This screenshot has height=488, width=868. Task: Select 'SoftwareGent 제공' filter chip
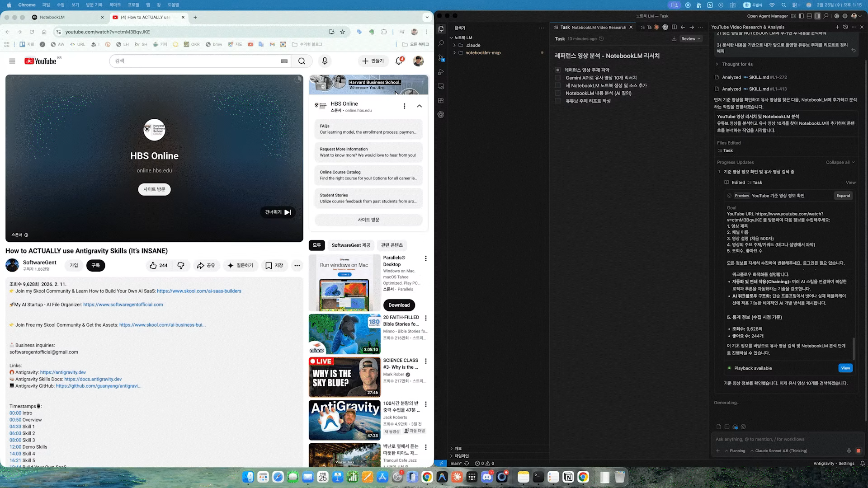351,245
